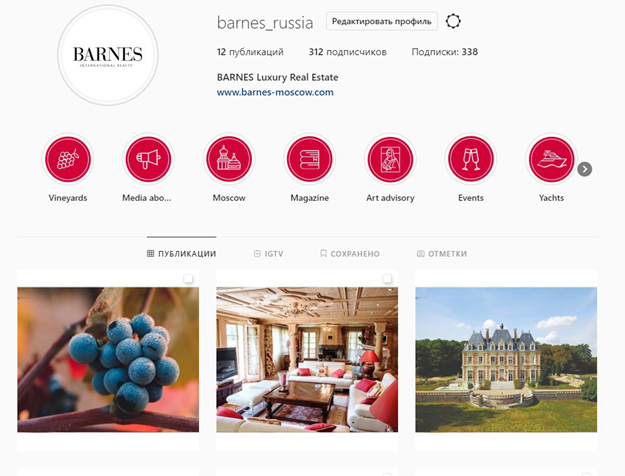
Task: Open the Media about highlight with megaphone
Action: click(148, 159)
